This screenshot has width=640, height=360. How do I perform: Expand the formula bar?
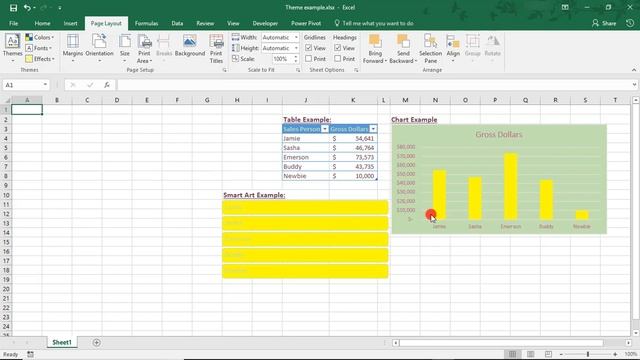pos(634,85)
